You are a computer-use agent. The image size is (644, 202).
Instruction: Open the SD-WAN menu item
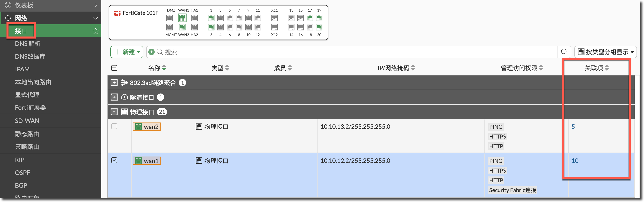pos(27,121)
